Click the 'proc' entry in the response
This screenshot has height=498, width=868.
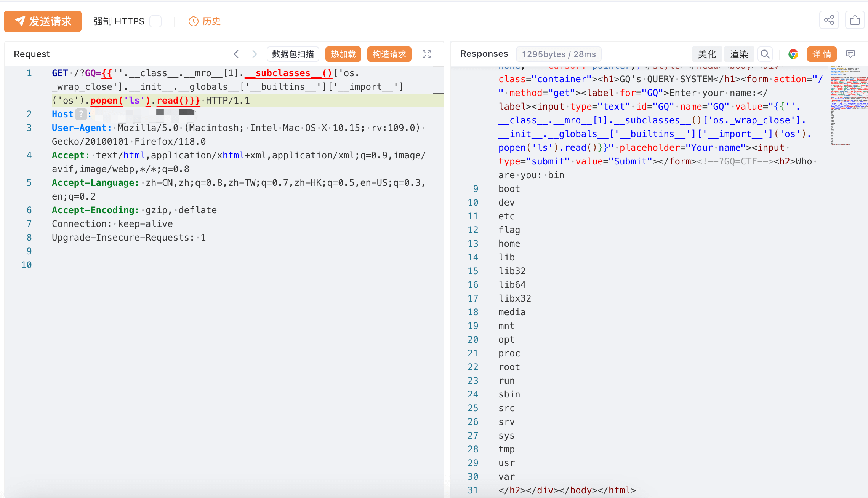coord(509,353)
